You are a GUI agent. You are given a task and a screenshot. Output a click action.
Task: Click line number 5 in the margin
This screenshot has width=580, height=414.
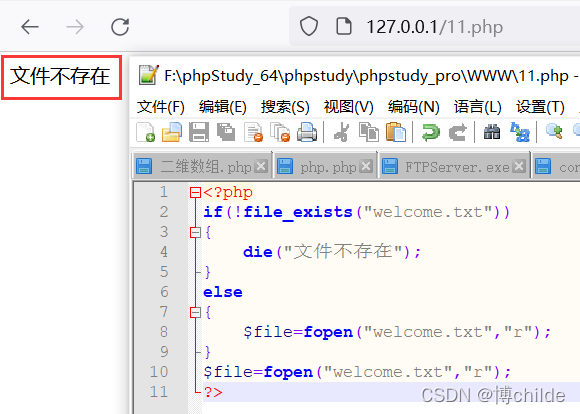164,272
